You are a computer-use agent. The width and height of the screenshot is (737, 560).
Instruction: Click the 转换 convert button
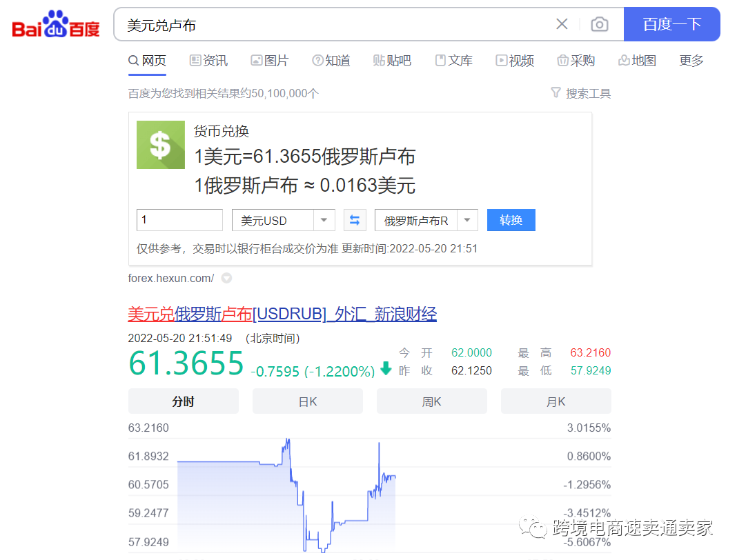pos(511,219)
